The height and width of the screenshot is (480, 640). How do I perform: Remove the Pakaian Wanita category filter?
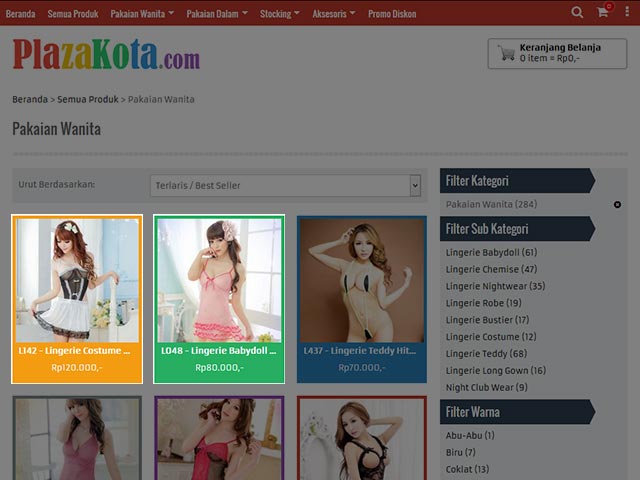click(617, 205)
